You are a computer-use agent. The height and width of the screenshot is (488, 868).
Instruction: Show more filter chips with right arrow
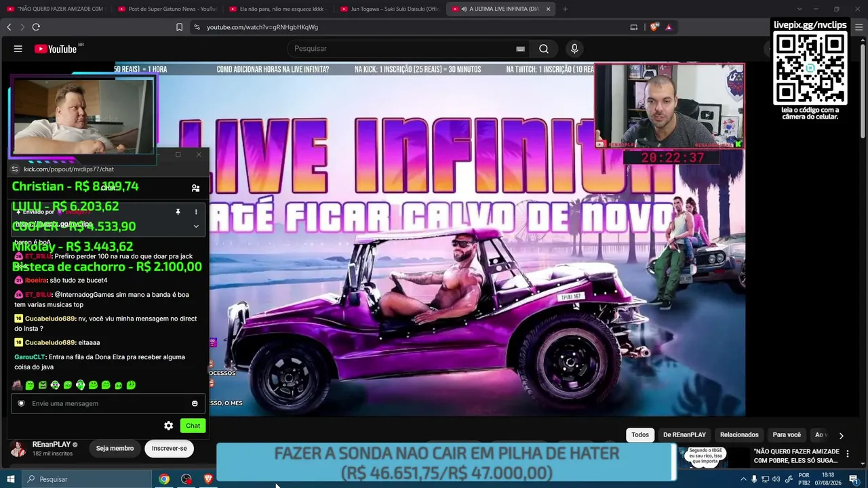point(841,435)
